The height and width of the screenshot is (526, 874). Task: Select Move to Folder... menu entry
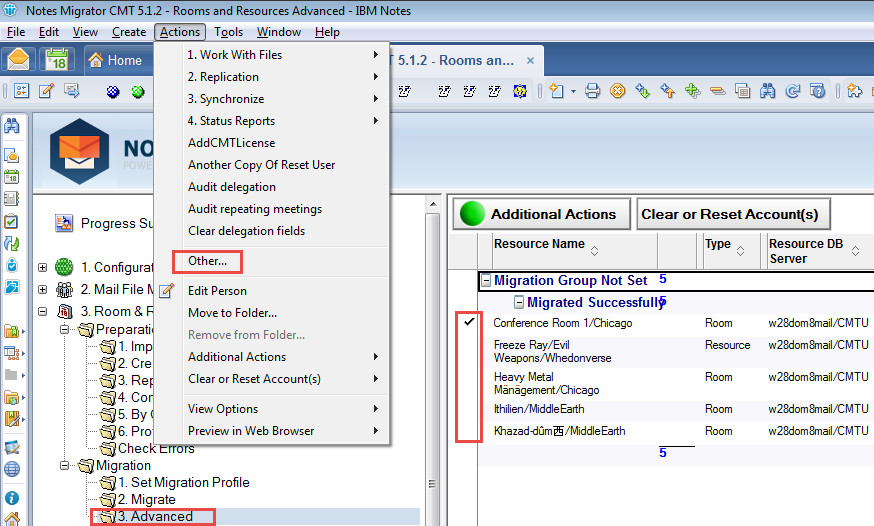232,313
